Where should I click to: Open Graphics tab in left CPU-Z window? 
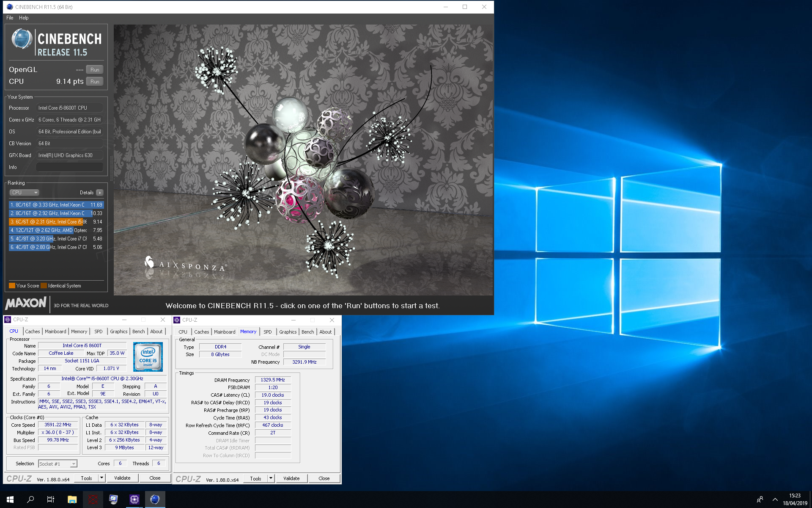pos(119,331)
